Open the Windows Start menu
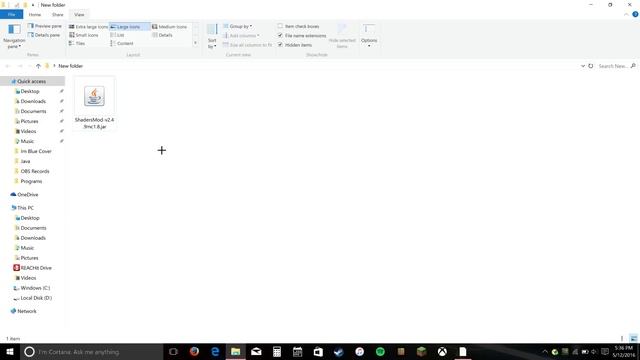This screenshot has height=360, width=640. pyautogui.click(x=10, y=351)
